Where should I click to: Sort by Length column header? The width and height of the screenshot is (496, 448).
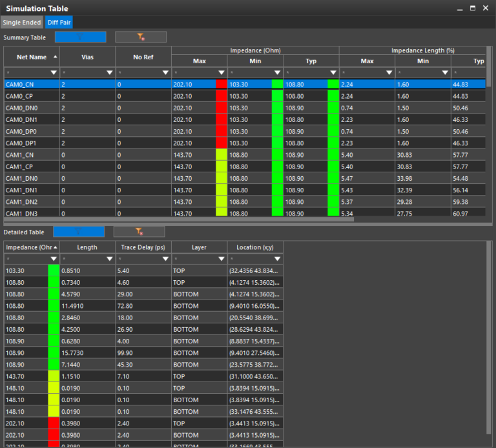(87, 247)
